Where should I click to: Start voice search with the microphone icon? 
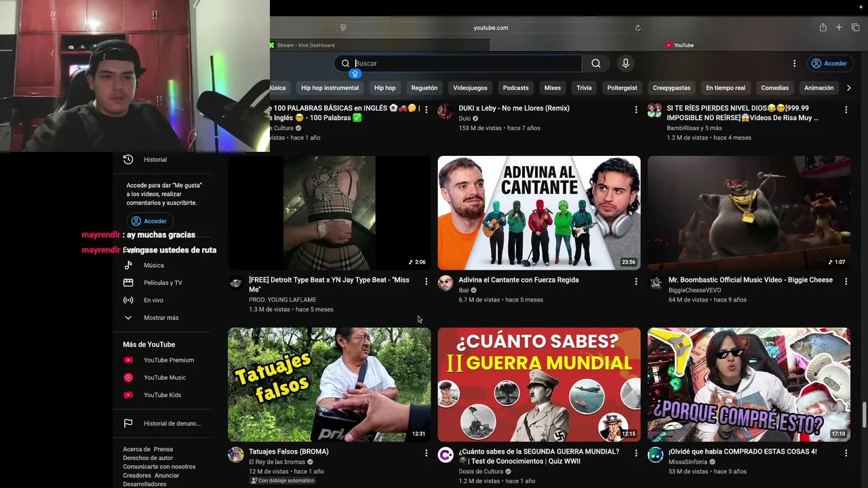coord(625,63)
